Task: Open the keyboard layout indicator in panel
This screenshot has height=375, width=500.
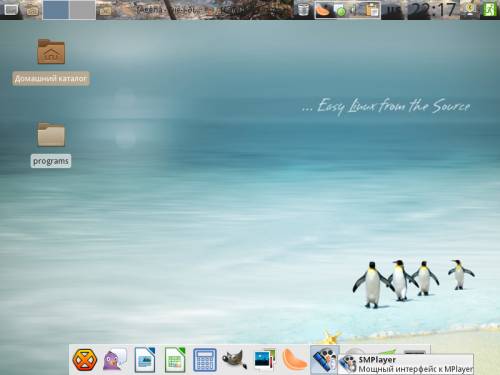Action: coord(394,10)
